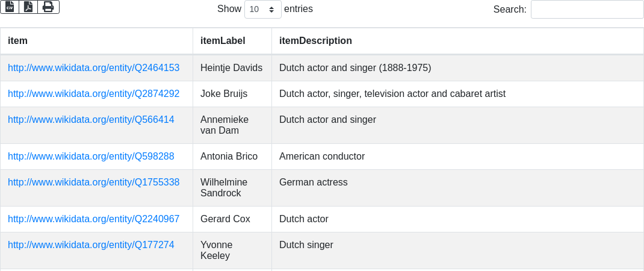Open the Q1755338 Wikidata link

(93, 182)
